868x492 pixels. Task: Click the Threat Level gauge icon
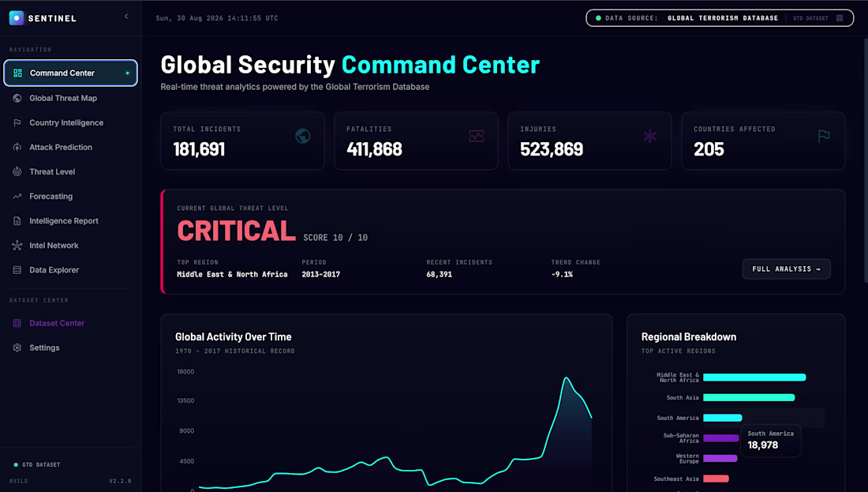(17, 171)
